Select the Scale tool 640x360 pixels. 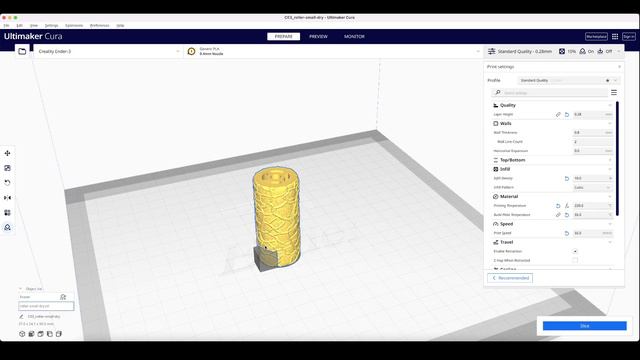coord(7,168)
